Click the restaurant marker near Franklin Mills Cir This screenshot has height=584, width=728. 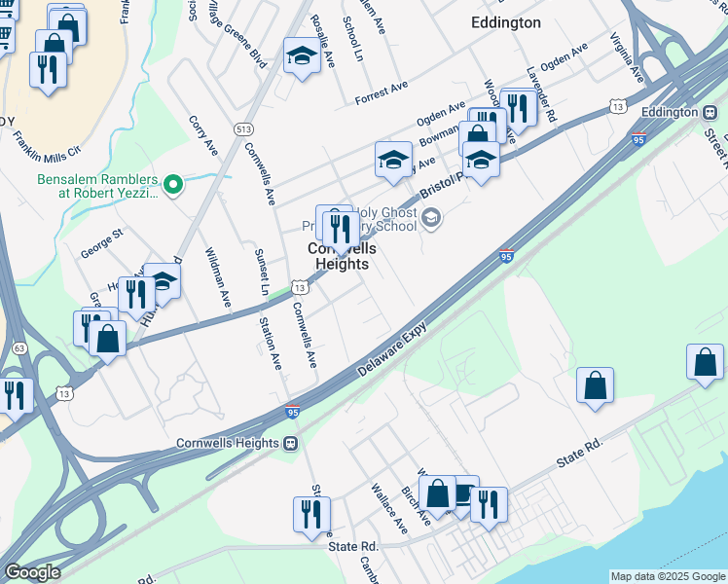49,73
